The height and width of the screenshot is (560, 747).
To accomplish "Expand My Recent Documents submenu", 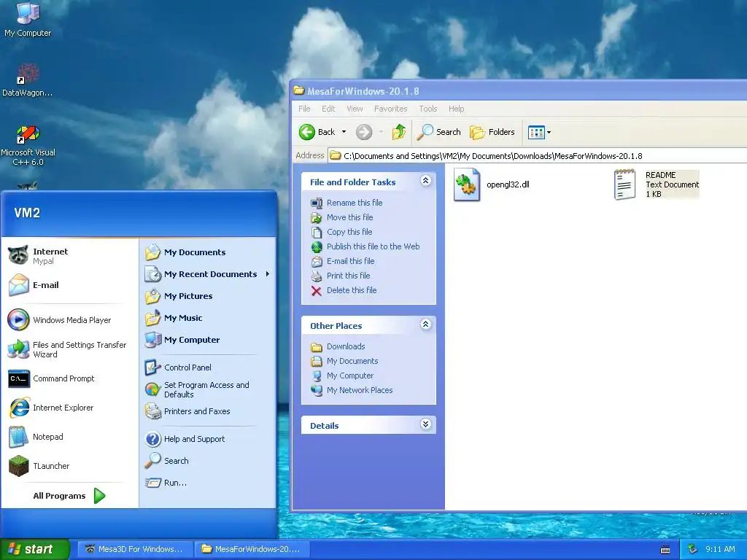I will [208, 274].
